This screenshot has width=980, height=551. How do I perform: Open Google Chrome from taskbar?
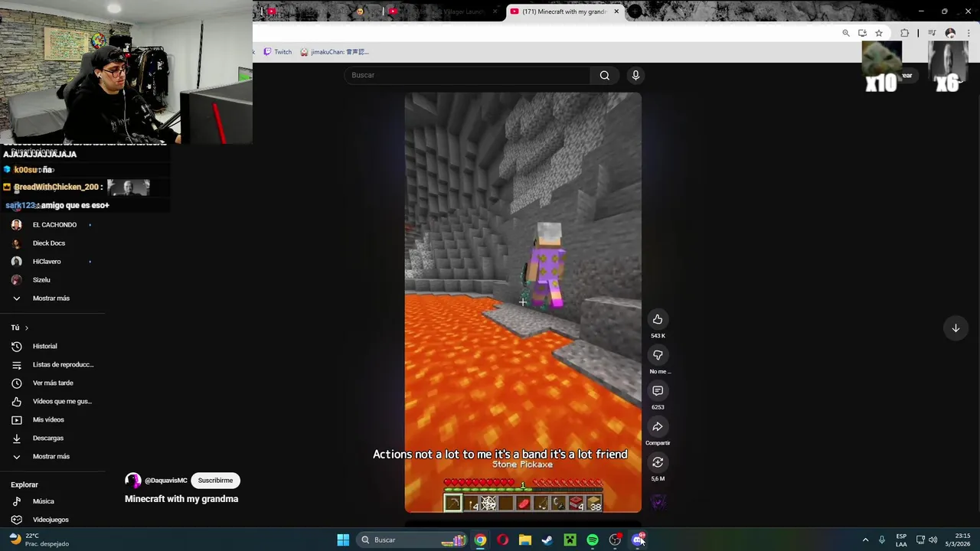[x=480, y=540]
